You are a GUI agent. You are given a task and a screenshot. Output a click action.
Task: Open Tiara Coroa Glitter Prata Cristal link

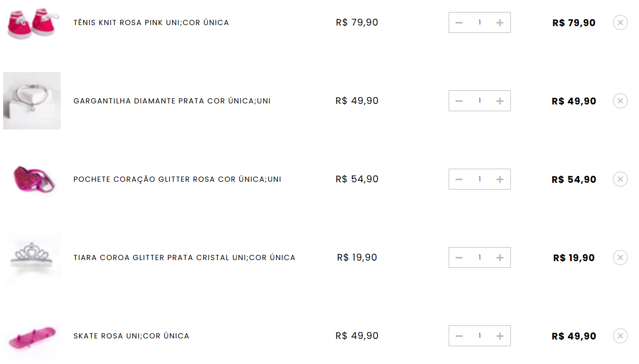click(x=184, y=257)
